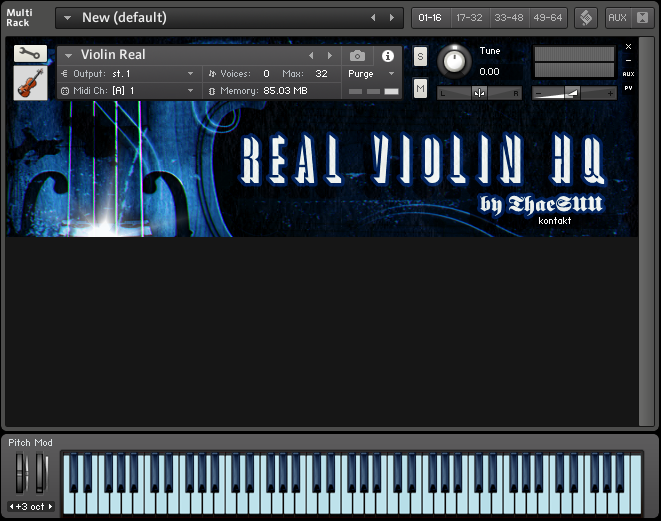Image resolution: width=661 pixels, height=521 pixels.
Task: Toggle the instrument AUX sends view
Action: pyautogui.click(x=628, y=74)
